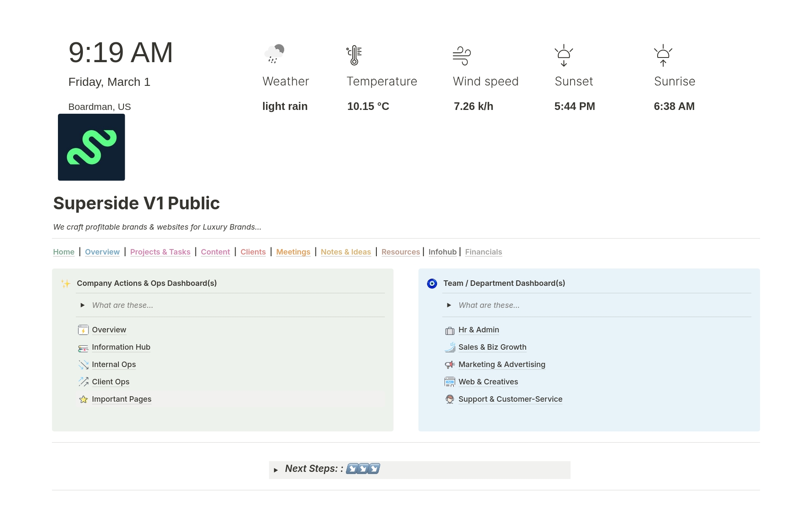
Task: Open the Important Pages item
Action: [x=121, y=399]
